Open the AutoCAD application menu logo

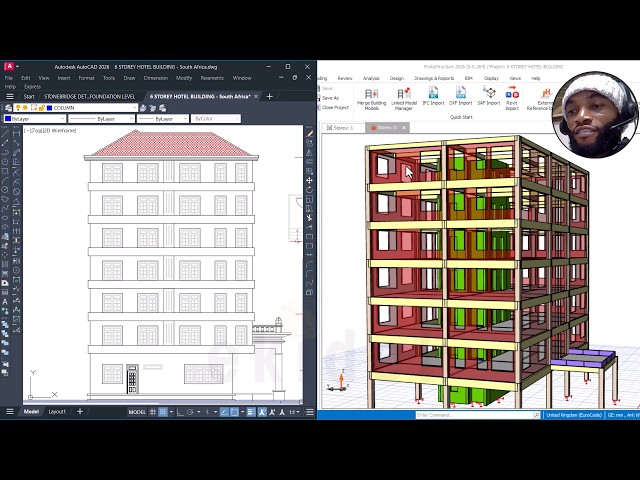pyautogui.click(x=9, y=67)
